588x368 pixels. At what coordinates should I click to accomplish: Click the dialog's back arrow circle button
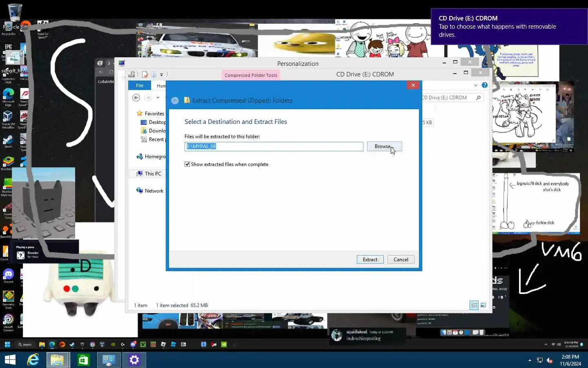tap(175, 101)
